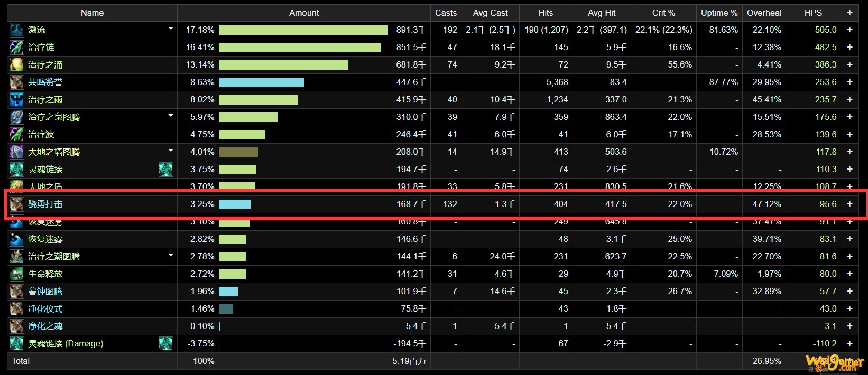Open the 治疗之涌 spell link
This screenshot has width=868, height=375.
pos(45,65)
